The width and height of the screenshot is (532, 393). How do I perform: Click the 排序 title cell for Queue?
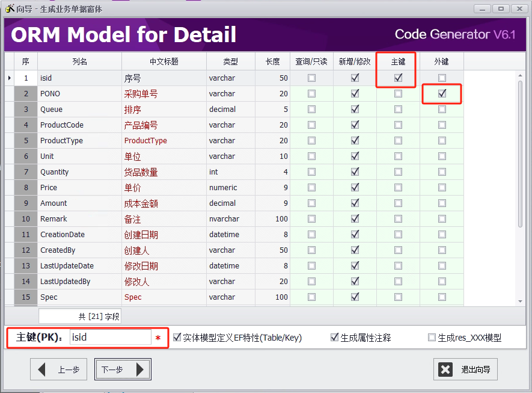click(164, 110)
